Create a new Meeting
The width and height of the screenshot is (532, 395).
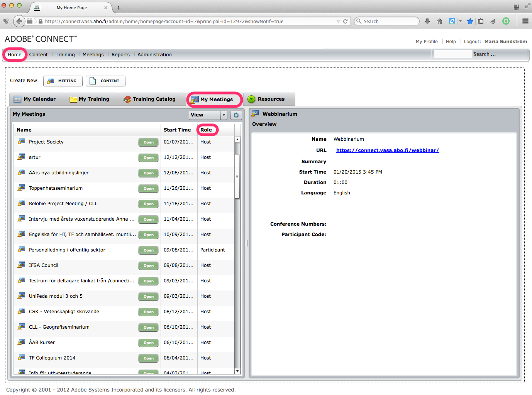tap(63, 81)
